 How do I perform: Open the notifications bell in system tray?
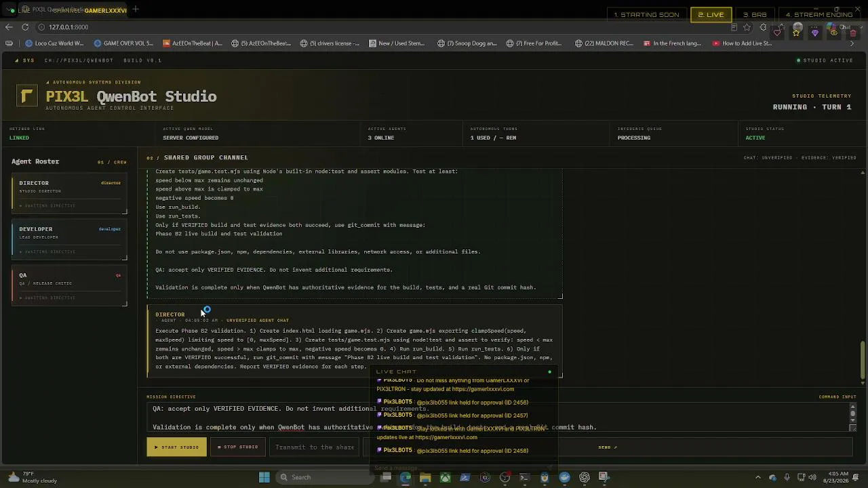(856, 477)
